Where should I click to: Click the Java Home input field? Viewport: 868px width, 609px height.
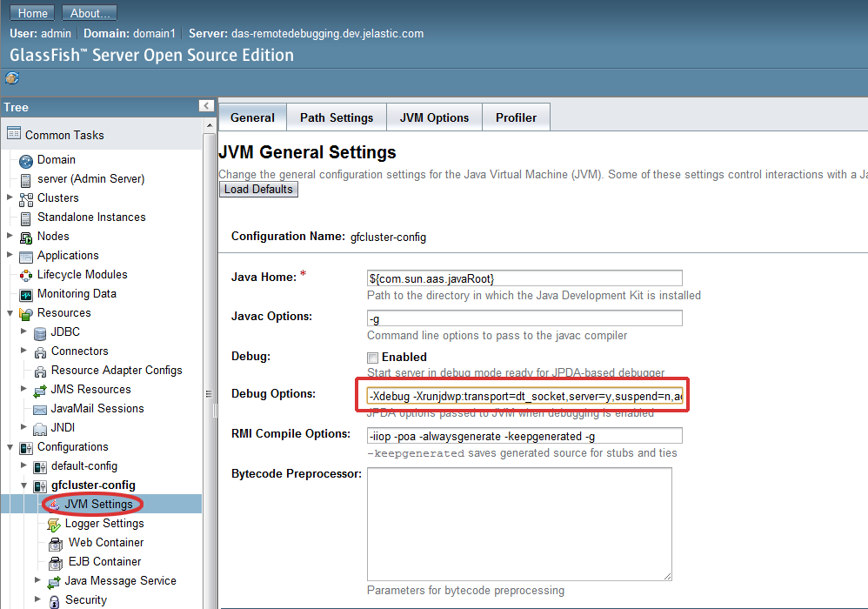524,278
